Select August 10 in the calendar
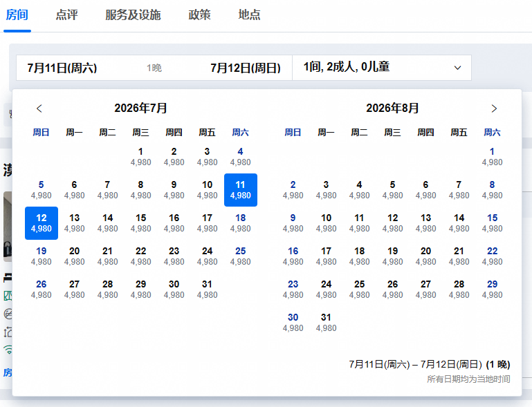Screen dimensions: 532x407 (x=326, y=223)
